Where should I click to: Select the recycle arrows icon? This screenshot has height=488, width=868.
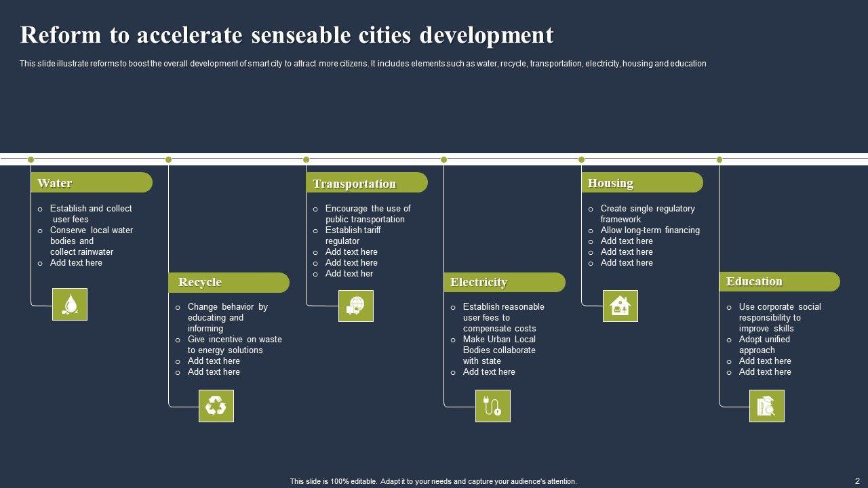point(216,406)
